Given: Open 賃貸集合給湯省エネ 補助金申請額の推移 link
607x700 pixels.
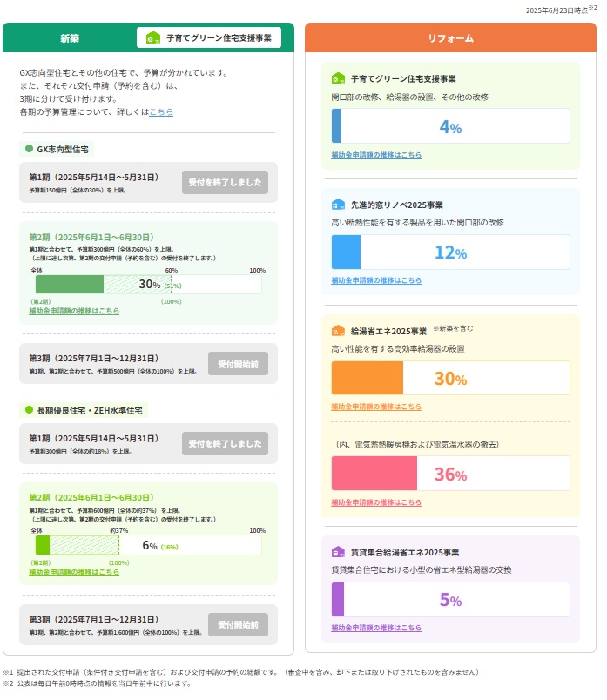Looking at the screenshot, I should [376, 628].
